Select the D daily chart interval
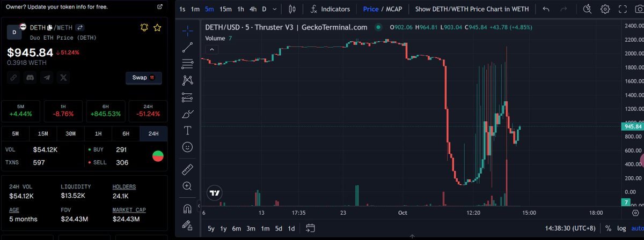Screen dimensions: 644x240 pos(264,9)
